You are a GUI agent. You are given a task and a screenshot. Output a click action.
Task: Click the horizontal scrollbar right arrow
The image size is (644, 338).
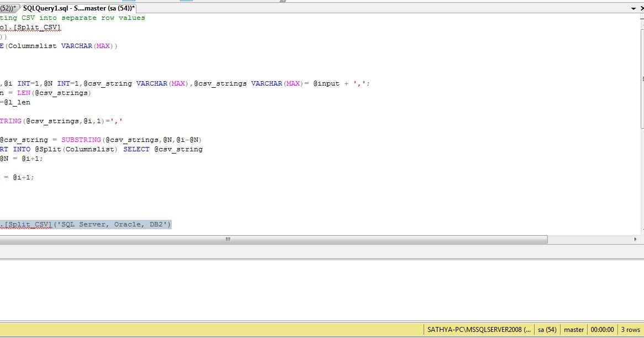point(635,239)
